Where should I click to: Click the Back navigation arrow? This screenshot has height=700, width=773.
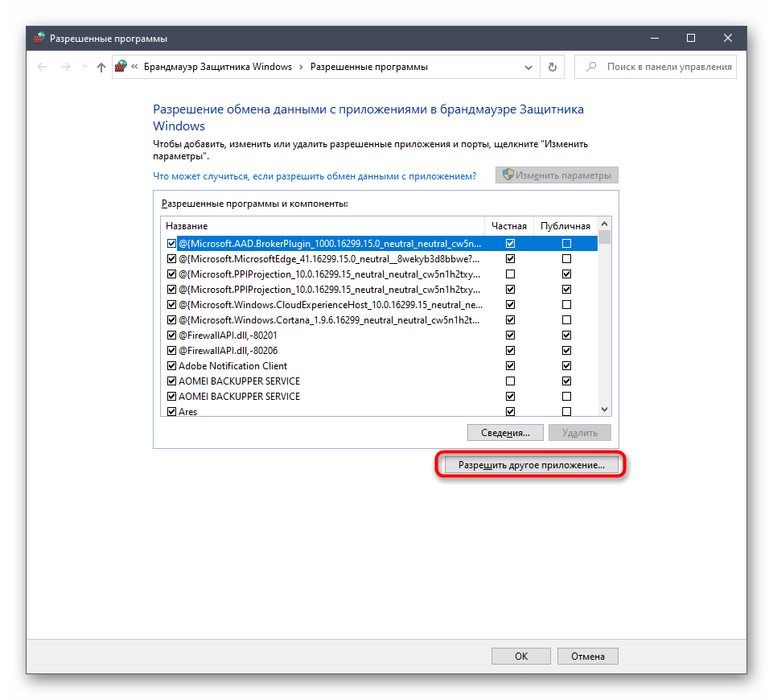click(42, 68)
